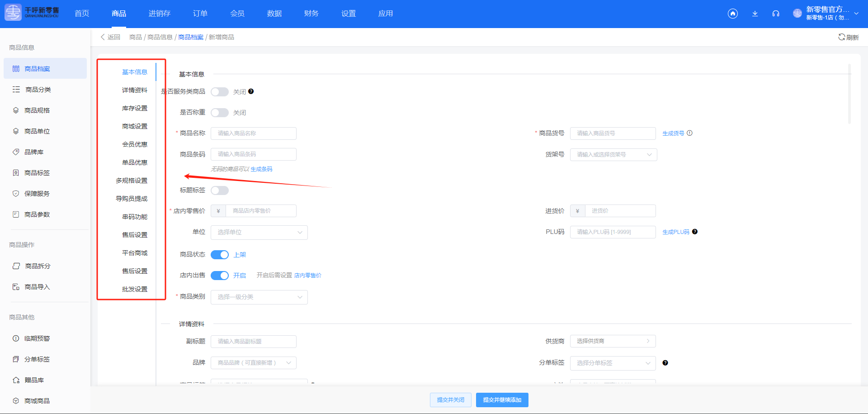868x414 pixels.
Task: Click the 临期预警 warning icon
Action: click(x=16, y=338)
